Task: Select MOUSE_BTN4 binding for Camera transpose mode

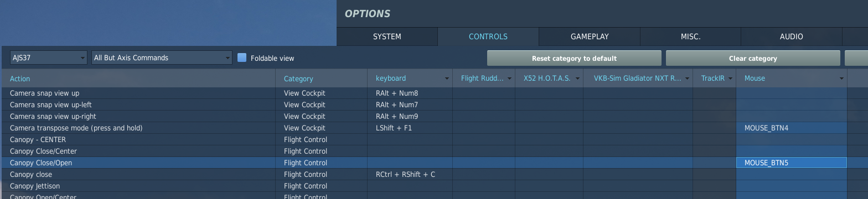Action: pyautogui.click(x=791, y=128)
